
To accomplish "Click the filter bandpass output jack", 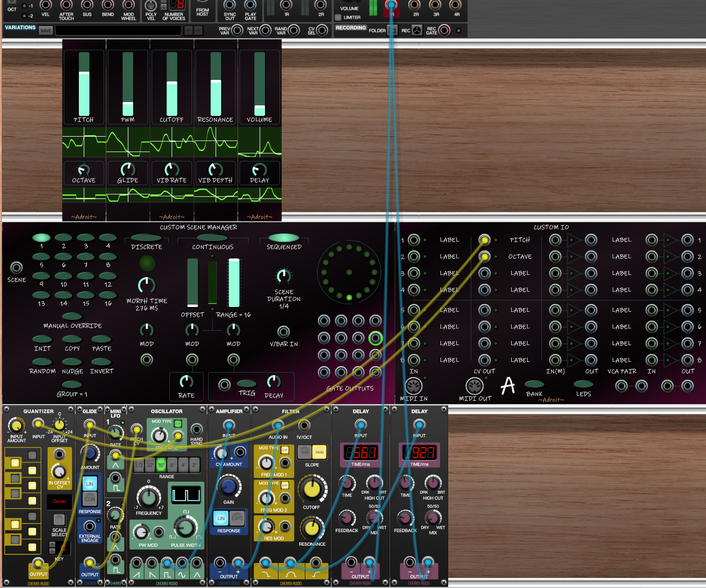I will 290,562.
